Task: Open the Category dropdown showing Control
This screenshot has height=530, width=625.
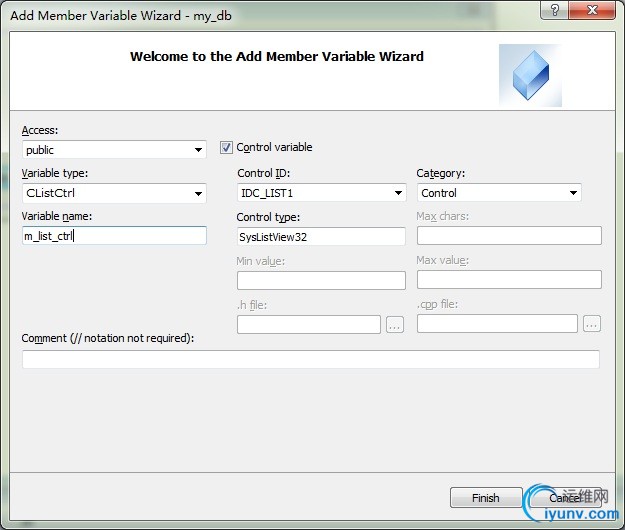Action: (x=499, y=193)
